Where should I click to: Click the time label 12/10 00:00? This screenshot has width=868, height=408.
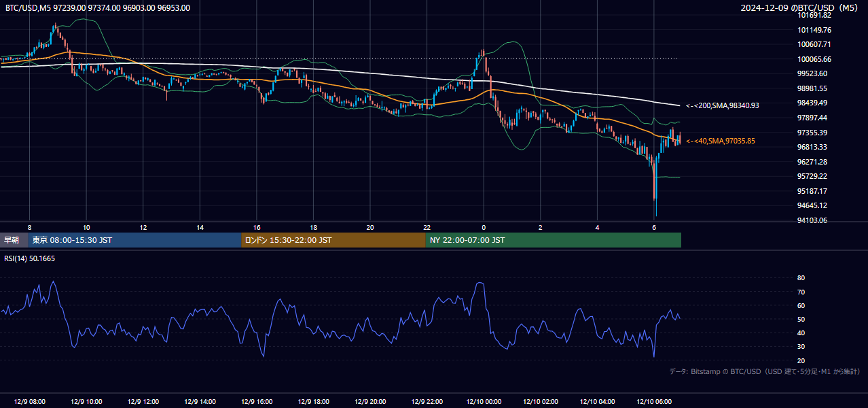click(484, 402)
